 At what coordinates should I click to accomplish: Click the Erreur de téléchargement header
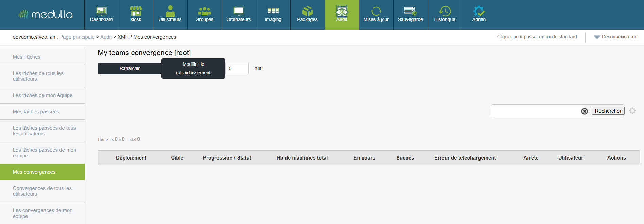tap(465, 158)
